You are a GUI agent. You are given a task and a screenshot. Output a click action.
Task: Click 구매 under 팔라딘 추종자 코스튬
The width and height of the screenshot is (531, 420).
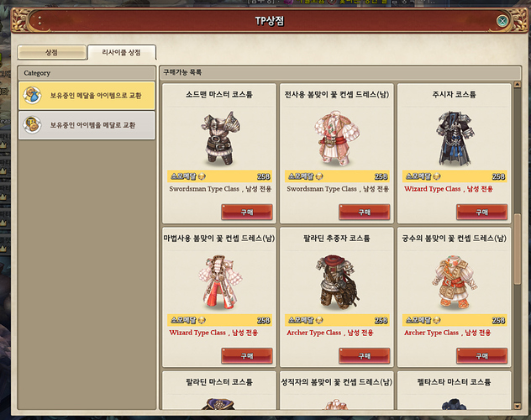coord(365,356)
